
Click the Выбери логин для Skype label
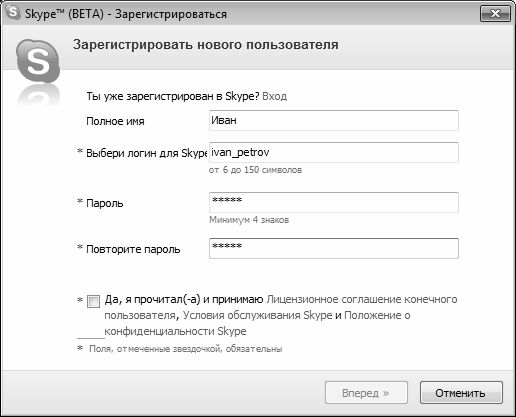click(x=147, y=153)
